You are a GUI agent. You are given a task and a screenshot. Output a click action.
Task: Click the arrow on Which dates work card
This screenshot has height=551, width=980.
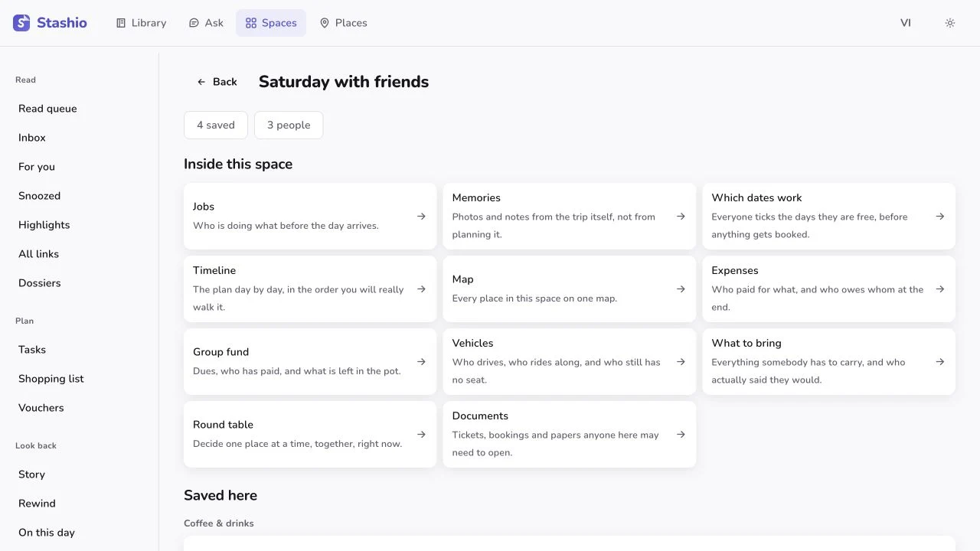[x=940, y=217]
